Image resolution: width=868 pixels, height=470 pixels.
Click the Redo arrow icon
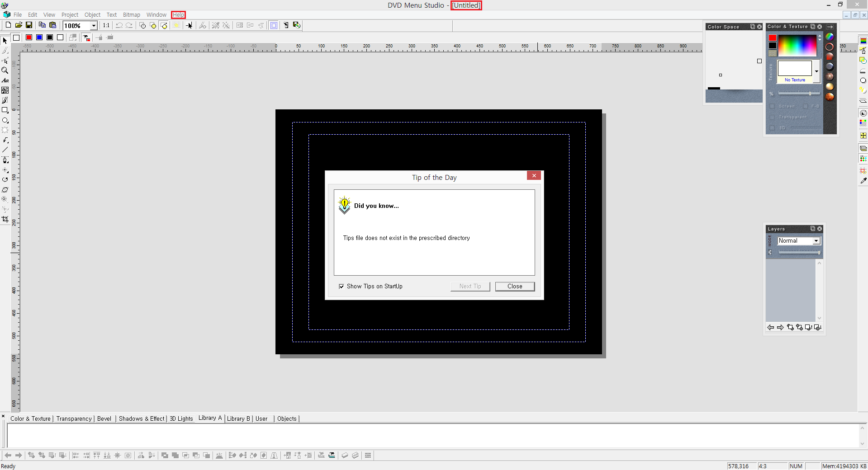click(129, 25)
